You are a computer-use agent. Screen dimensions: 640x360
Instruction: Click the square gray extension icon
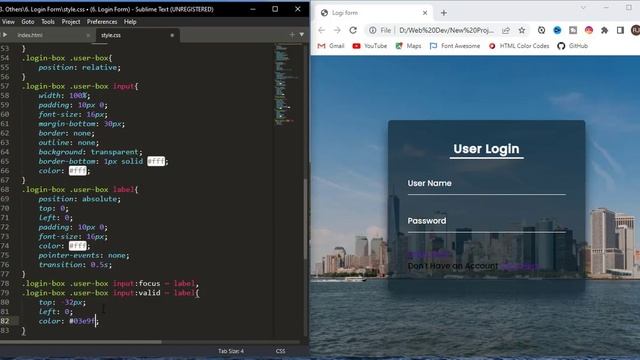pyautogui.click(x=573, y=30)
